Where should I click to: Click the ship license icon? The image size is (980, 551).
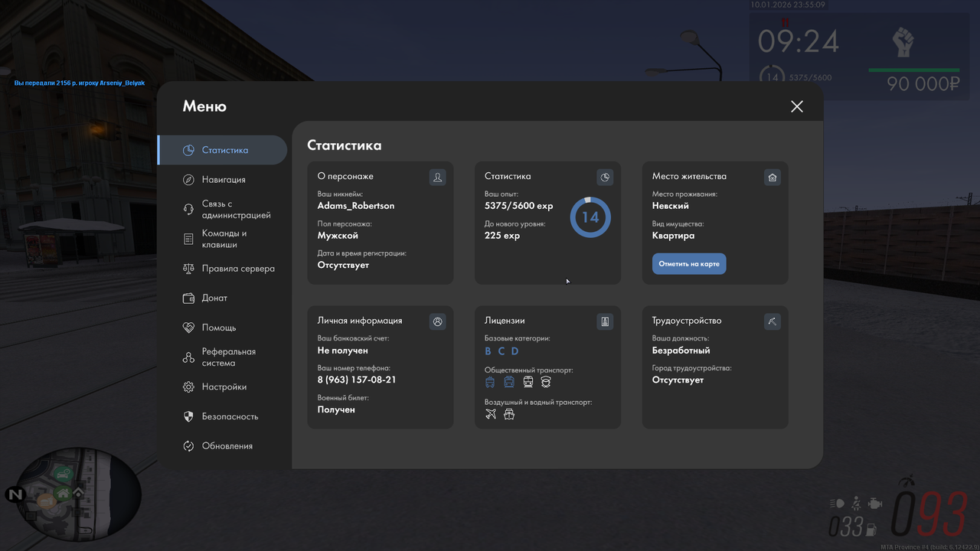[x=509, y=414]
